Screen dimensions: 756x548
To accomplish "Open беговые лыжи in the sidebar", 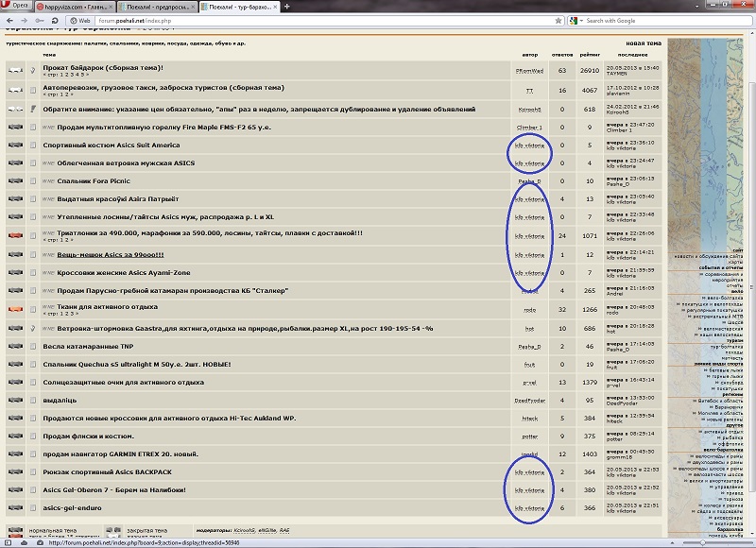I will pyautogui.click(x=726, y=370).
